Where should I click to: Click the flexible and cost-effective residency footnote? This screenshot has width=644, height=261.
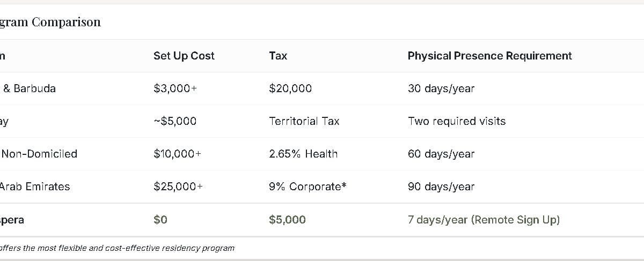click(117, 248)
